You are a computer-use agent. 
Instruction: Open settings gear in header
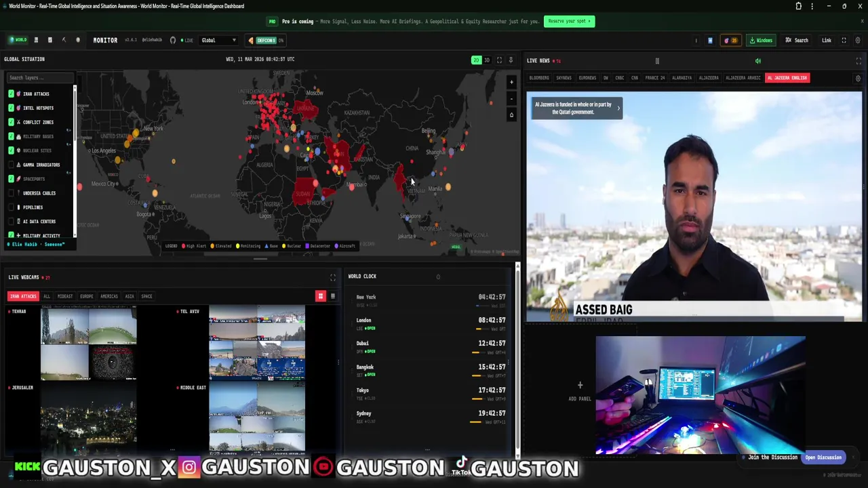pyautogui.click(x=858, y=40)
